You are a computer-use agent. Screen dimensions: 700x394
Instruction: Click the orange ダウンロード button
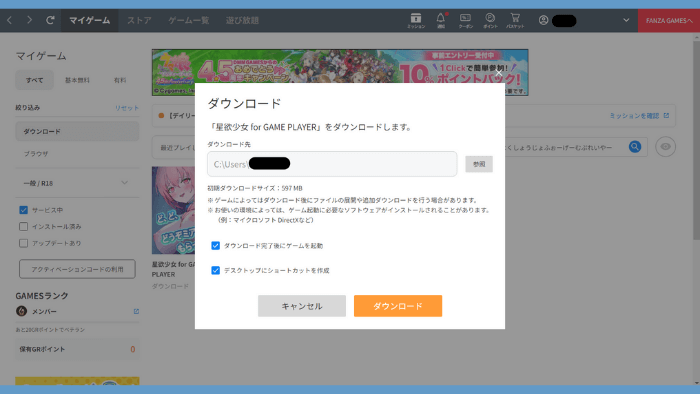(398, 306)
